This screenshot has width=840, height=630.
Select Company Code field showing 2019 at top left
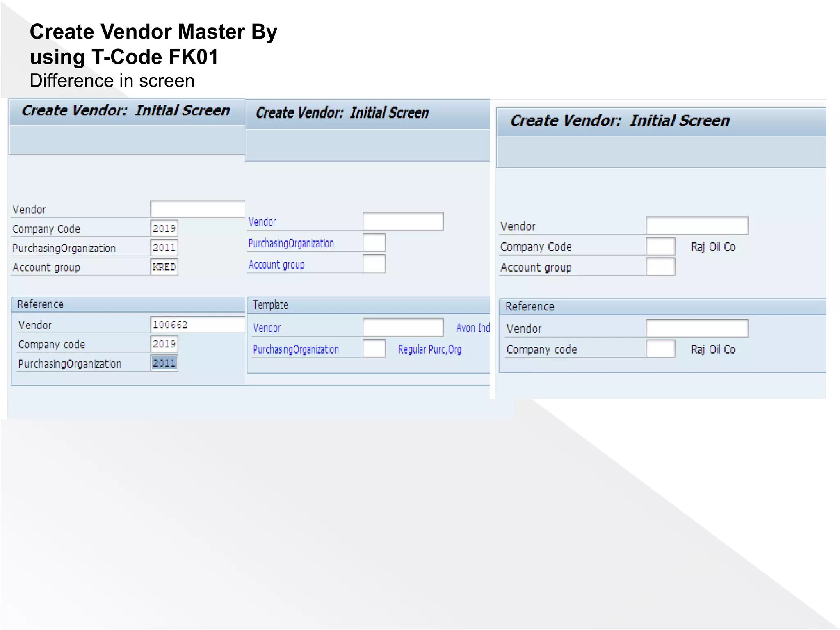pos(164,228)
